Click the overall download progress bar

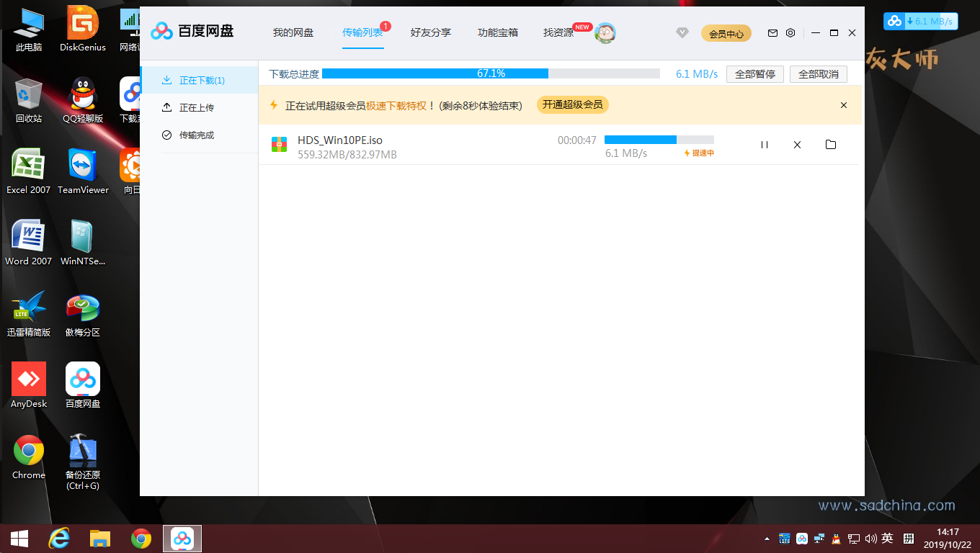click(491, 73)
